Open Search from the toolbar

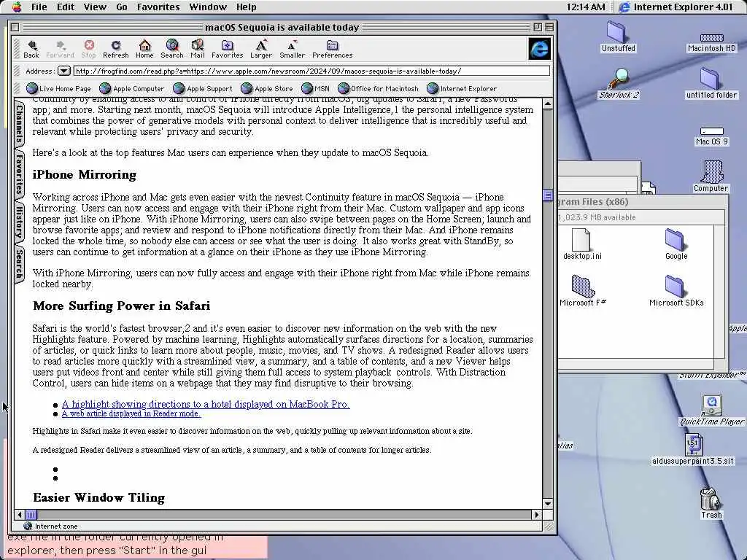tap(172, 49)
